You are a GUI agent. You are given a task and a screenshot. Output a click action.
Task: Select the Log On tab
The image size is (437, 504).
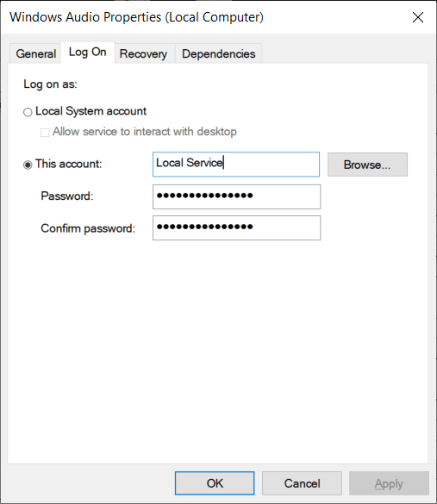click(87, 52)
